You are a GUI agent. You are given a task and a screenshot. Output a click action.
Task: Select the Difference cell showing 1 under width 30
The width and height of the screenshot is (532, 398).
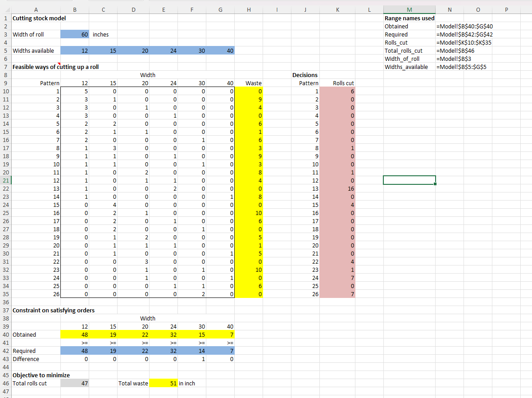192,359
